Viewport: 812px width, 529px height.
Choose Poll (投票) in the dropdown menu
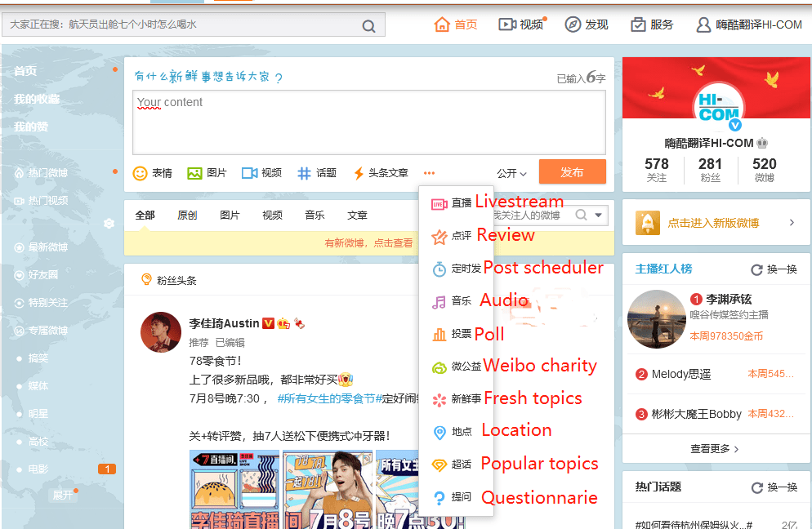(452, 334)
